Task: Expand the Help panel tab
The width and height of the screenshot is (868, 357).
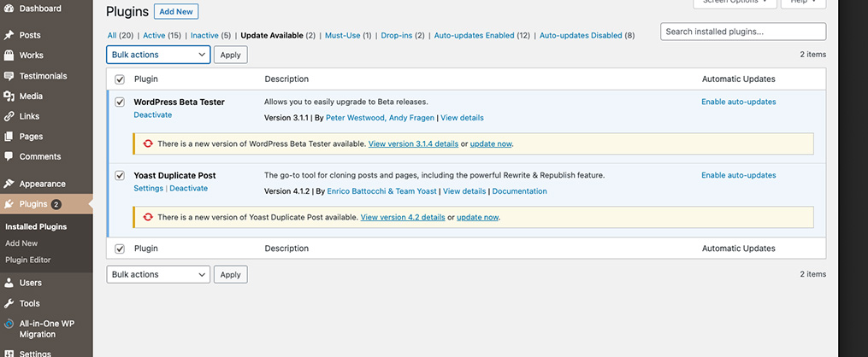Action: click(803, 3)
